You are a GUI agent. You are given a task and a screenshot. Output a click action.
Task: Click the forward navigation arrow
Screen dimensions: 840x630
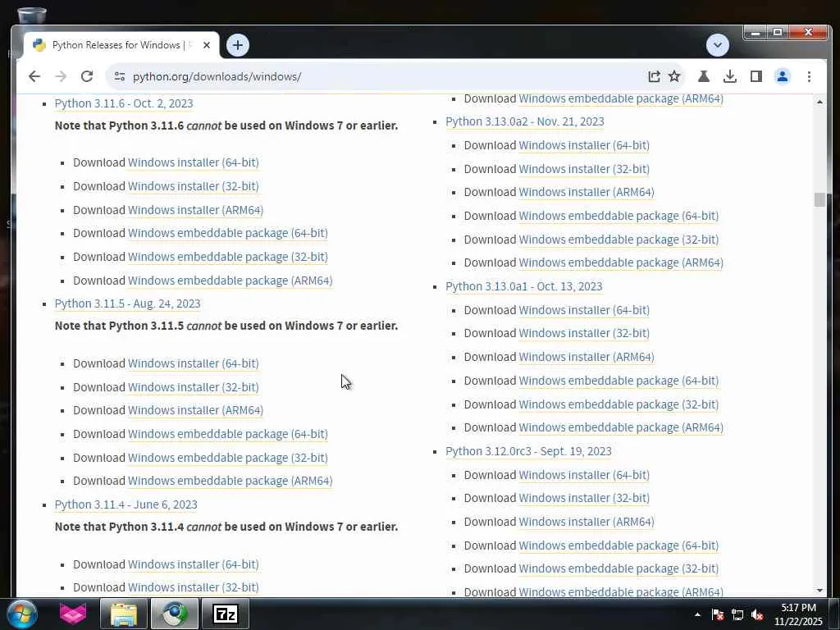[x=61, y=76]
